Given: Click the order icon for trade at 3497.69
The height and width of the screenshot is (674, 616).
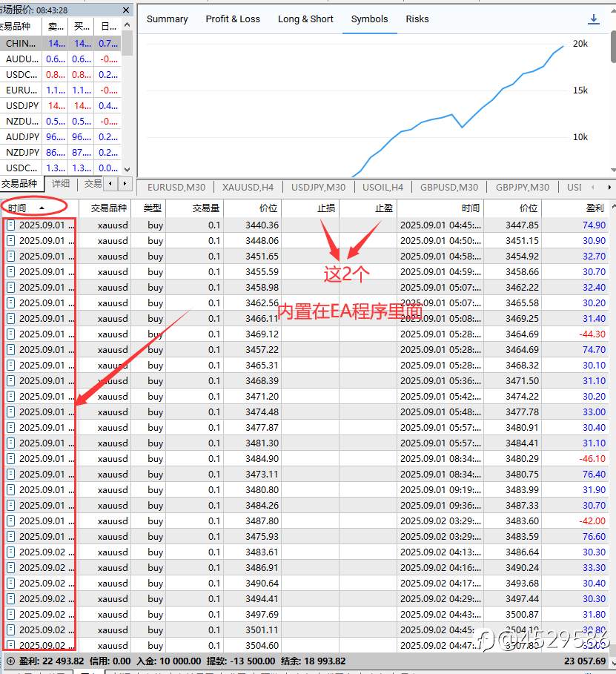Looking at the screenshot, I should point(11,614).
